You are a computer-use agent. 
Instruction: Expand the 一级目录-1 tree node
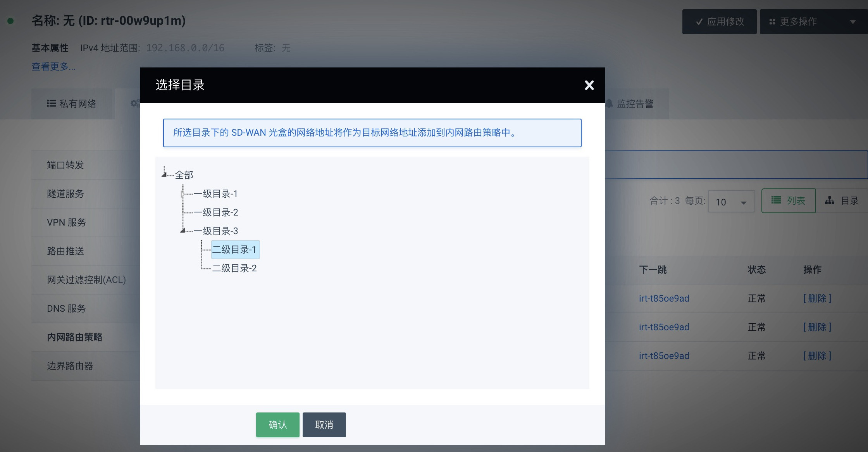point(183,194)
